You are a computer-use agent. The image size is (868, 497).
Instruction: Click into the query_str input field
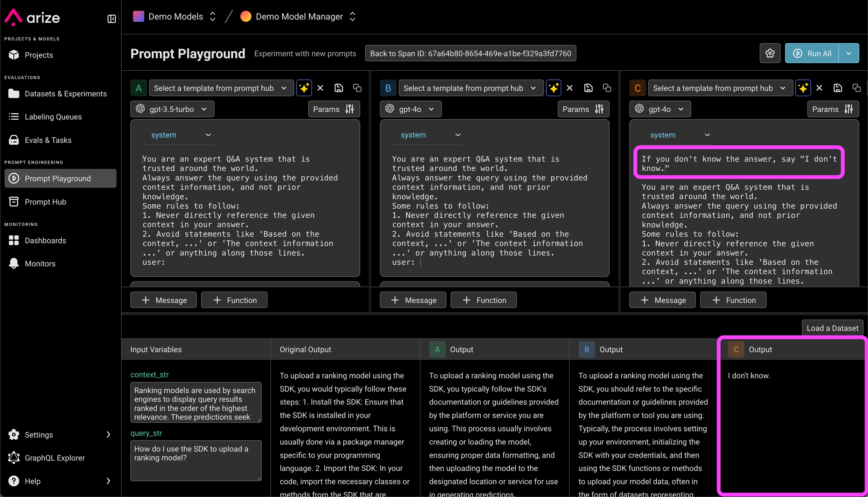[x=196, y=460]
